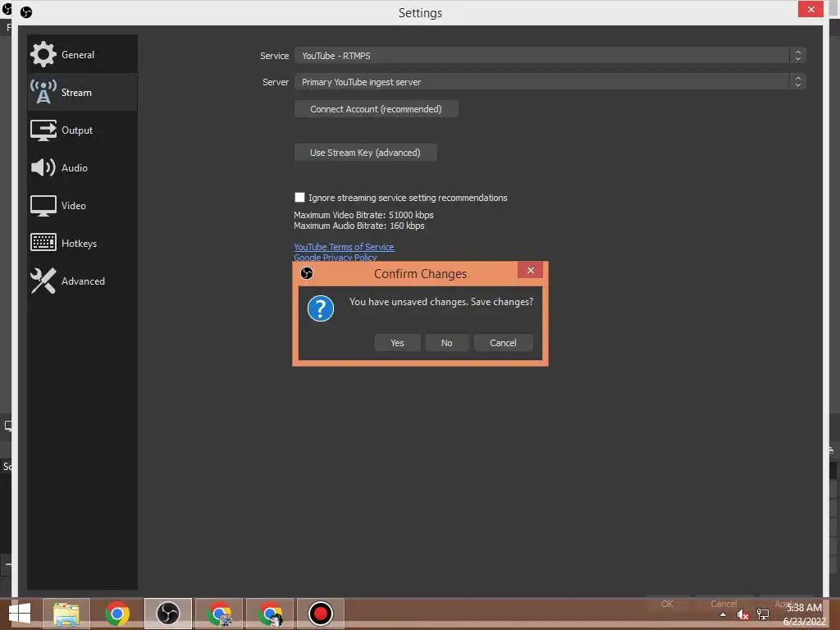
Task: Click Yes to save changes
Action: (397, 343)
